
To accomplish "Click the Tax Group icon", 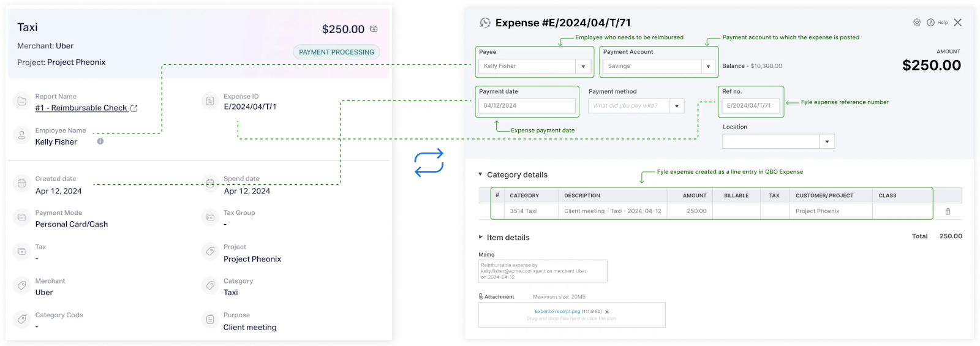I will 210,217.
